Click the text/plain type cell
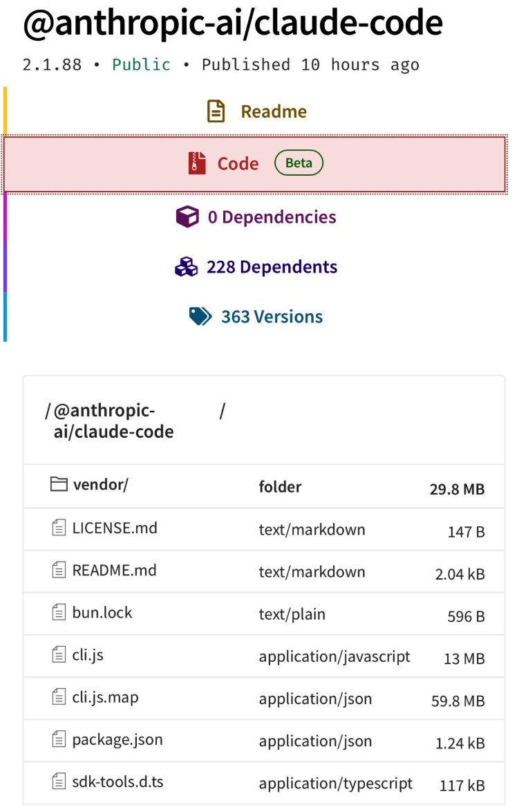Screen dimensions: 519x812 (292, 614)
